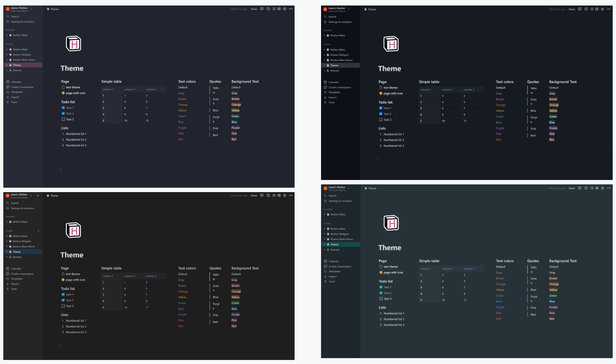The width and height of the screenshot is (616, 364).
Task: Click the favorite star in gray-accent window
Action: [x=602, y=9]
